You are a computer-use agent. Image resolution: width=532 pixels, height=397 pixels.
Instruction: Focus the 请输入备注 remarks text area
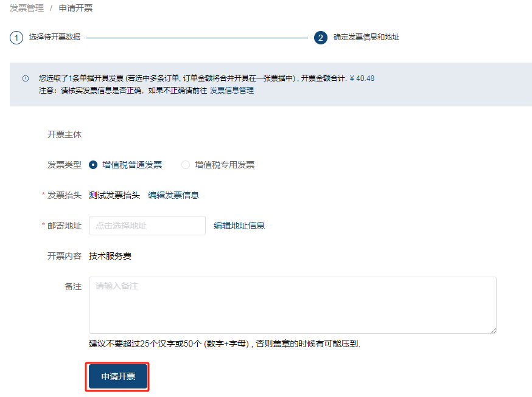292,305
